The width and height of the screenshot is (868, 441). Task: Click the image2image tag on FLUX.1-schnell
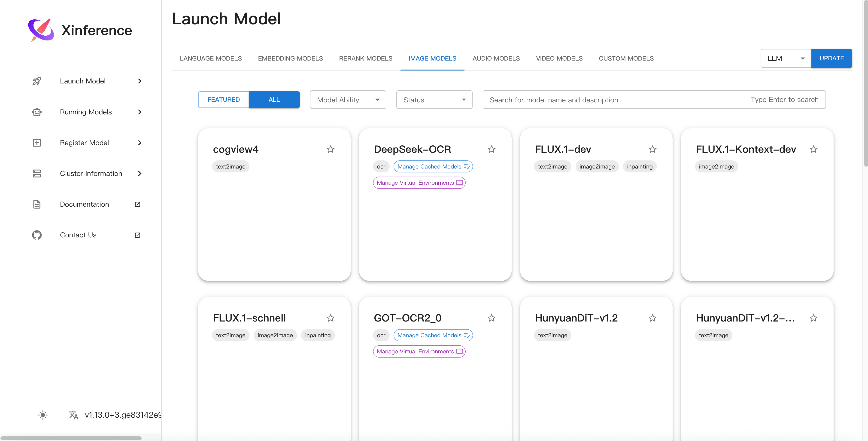[275, 335]
